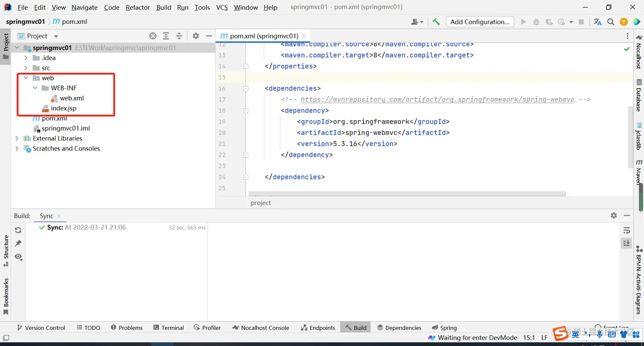Open the Structure side tool window
644x346 pixels.
(x=6, y=251)
